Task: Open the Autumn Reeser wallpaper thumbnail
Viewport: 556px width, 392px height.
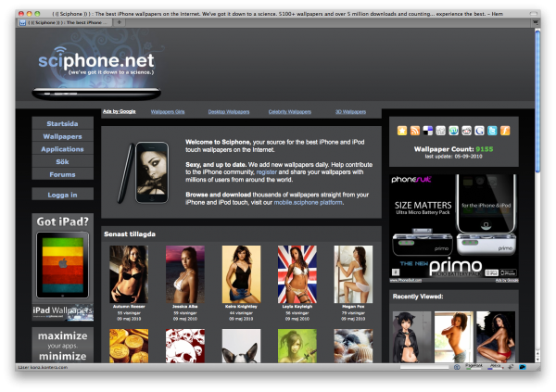Action: (129, 274)
